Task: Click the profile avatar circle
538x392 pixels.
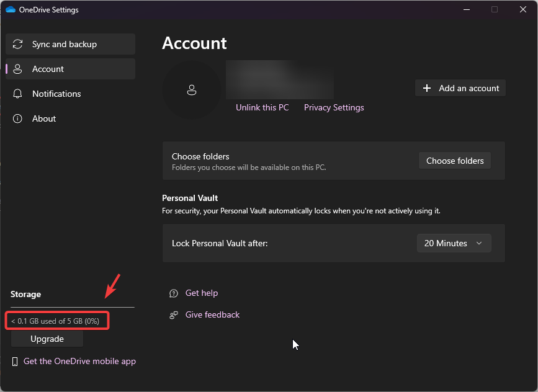Action: tap(191, 90)
